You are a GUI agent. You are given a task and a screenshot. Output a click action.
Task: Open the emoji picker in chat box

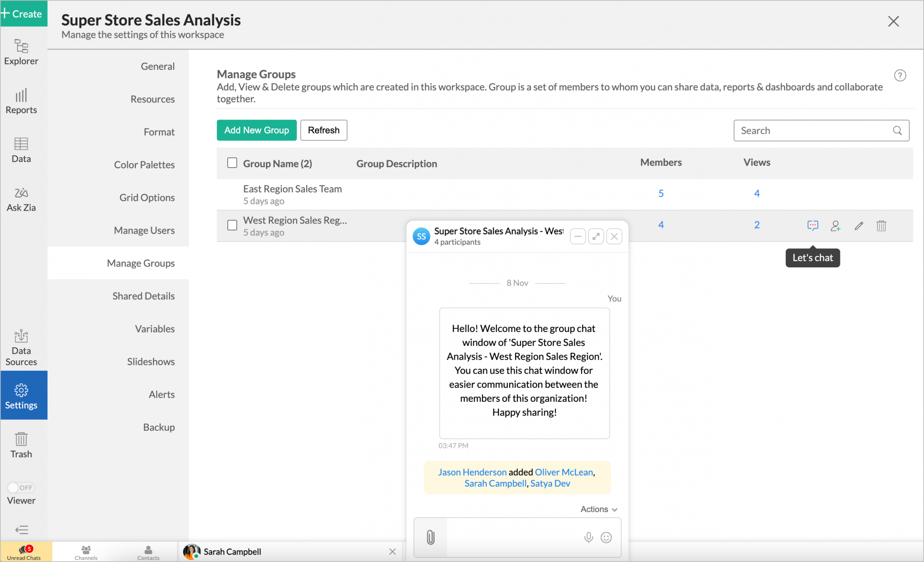tap(606, 537)
